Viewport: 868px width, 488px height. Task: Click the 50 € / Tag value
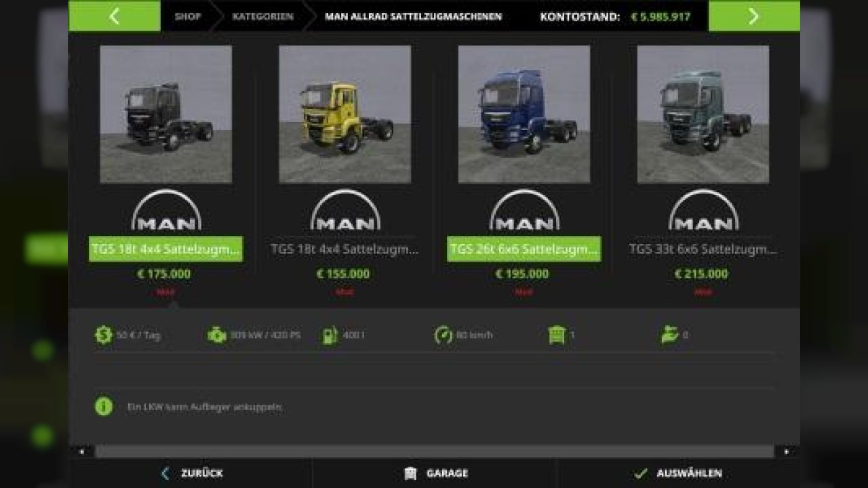pos(138,335)
